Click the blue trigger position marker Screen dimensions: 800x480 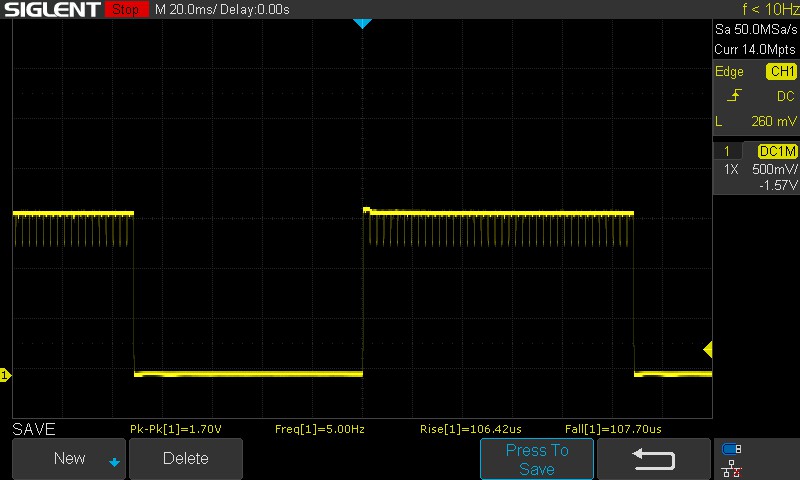(362, 23)
